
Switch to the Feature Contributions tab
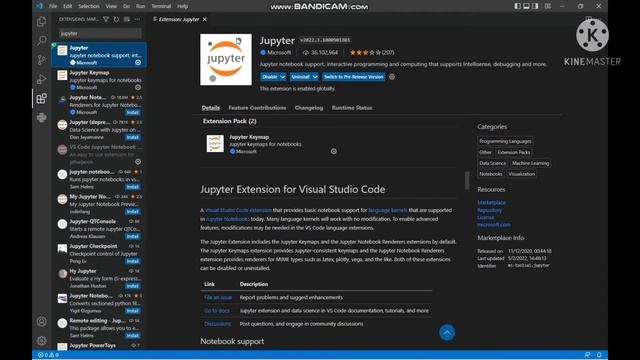click(257, 108)
